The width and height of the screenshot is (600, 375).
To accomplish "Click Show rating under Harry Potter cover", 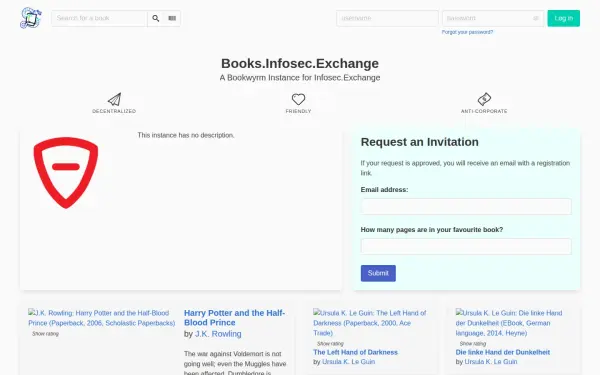I will pos(45,334).
